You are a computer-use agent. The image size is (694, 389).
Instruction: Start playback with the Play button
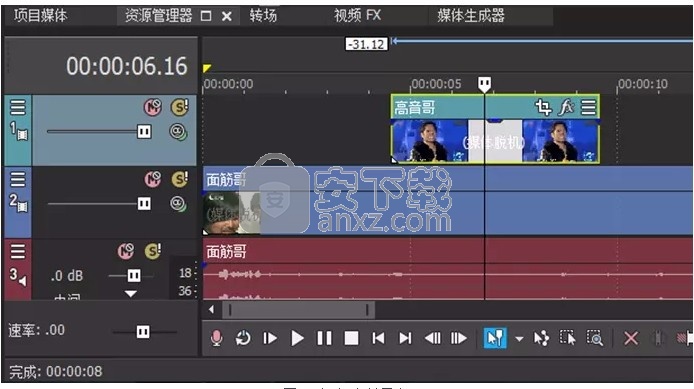(x=297, y=339)
